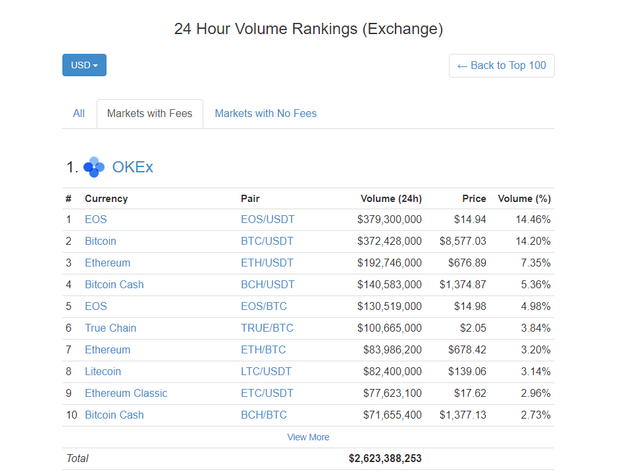Click the OKEx logo icon
This screenshot has height=475, width=640.
pos(94,167)
